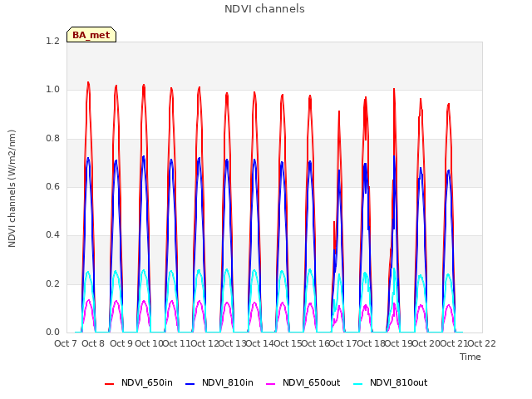Click the tall red spike near Oct 19

394,90
